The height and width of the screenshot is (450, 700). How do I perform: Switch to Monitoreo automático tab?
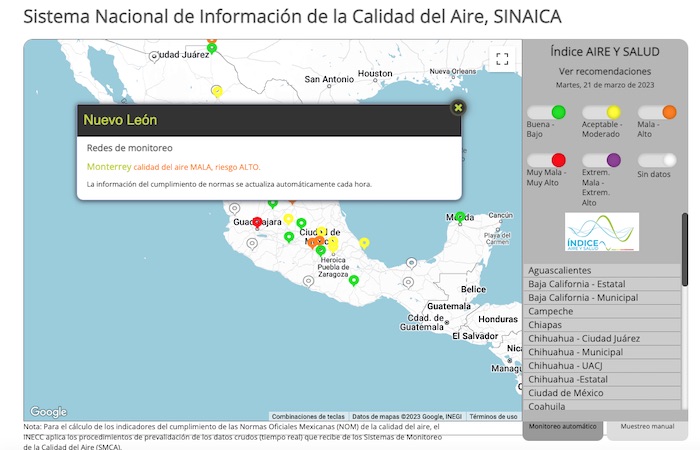tap(563, 426)
